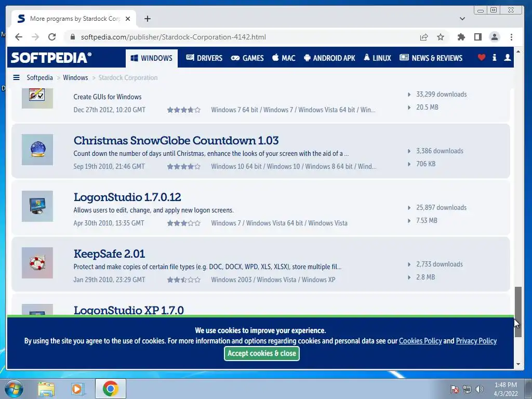The height and width of the screenshot is (399, 532).
Task: Open NEWS & REVIEWS section
Action: tap(431, 58)
